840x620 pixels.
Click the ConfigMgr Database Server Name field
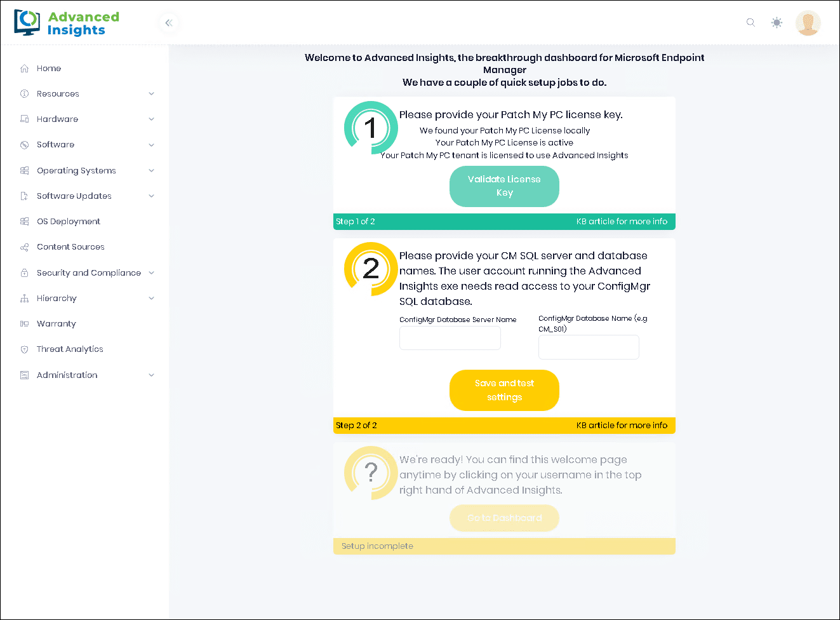tap(450, 338)
